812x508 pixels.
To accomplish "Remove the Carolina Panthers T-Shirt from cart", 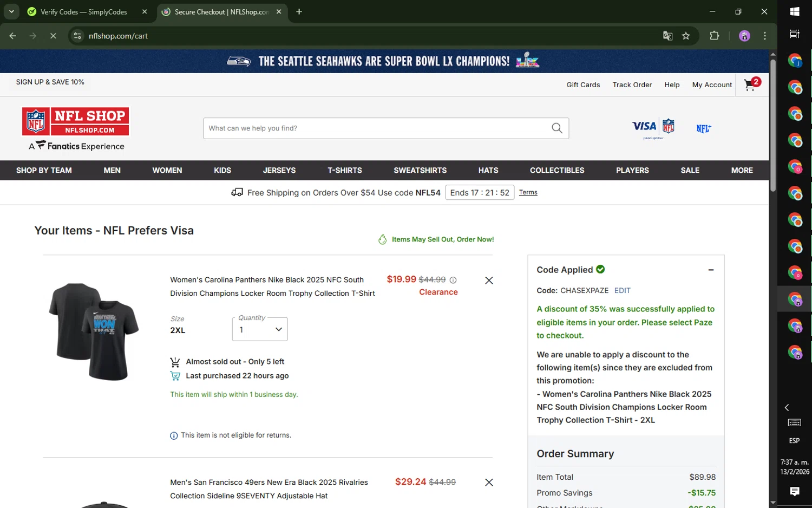I will pos(489,281).
